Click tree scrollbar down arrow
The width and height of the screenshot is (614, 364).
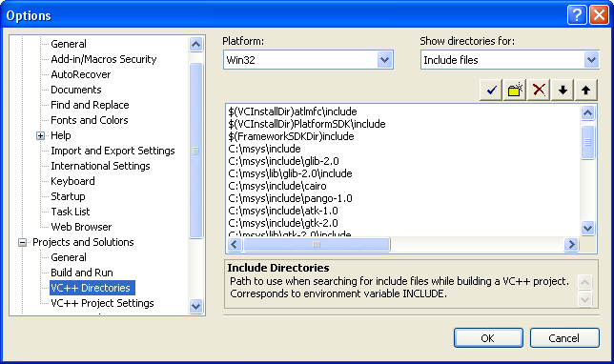(x=195, y=306)
